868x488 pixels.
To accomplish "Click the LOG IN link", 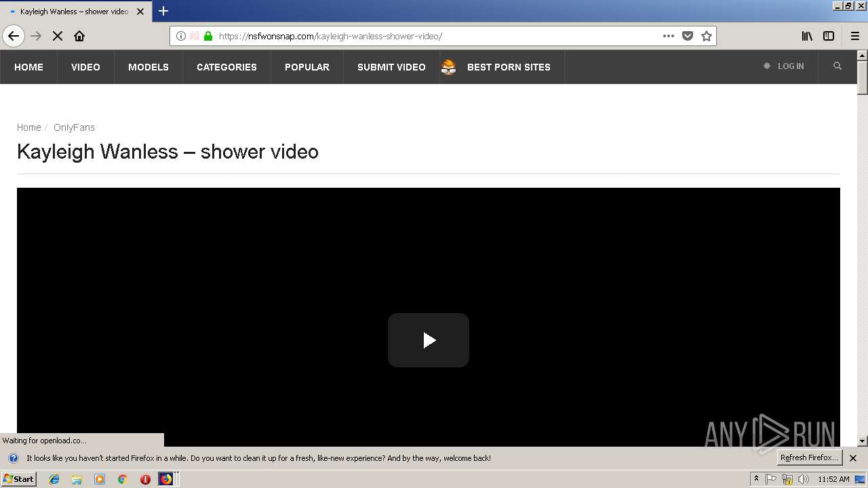I will 783,66.
